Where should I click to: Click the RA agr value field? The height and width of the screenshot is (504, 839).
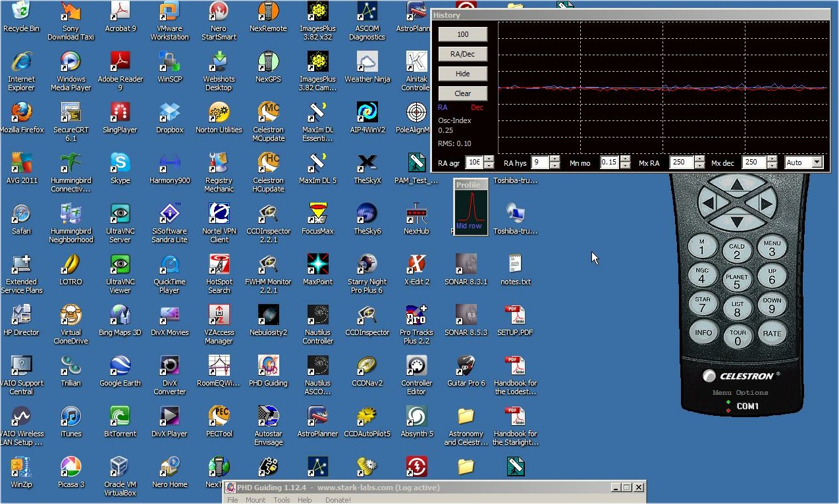(x=474, y=163)
